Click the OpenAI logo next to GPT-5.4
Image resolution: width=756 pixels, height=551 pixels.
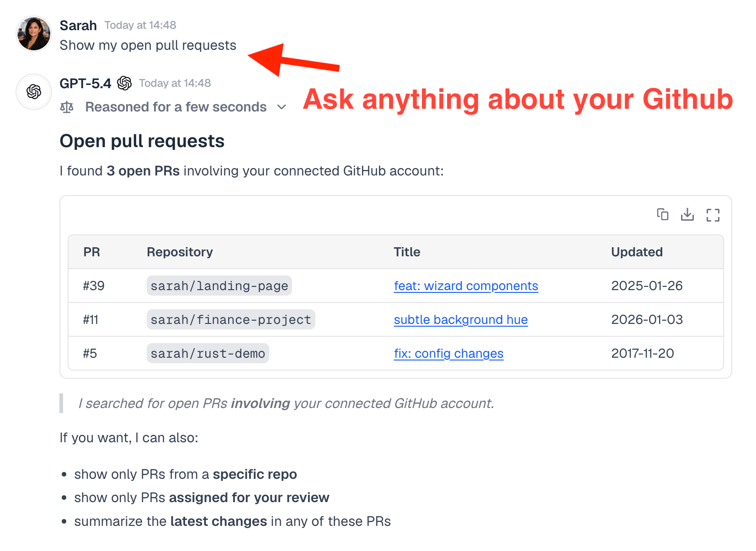125,83
